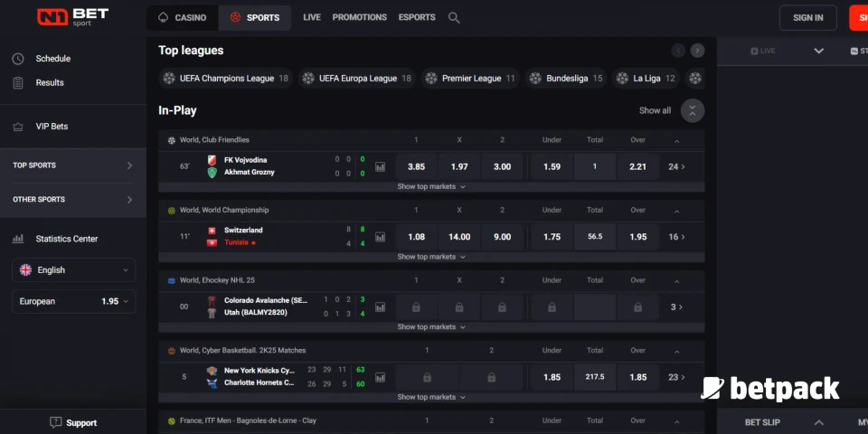
Task: Switch to the SPORTS tab
Action: (255, 18)
